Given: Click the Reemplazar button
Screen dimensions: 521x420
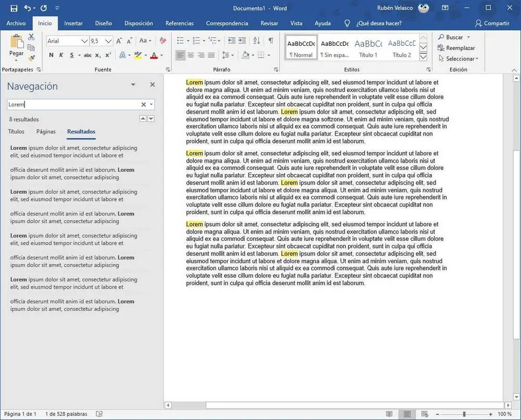Looking at the screenshot, I should click(456, 48).
